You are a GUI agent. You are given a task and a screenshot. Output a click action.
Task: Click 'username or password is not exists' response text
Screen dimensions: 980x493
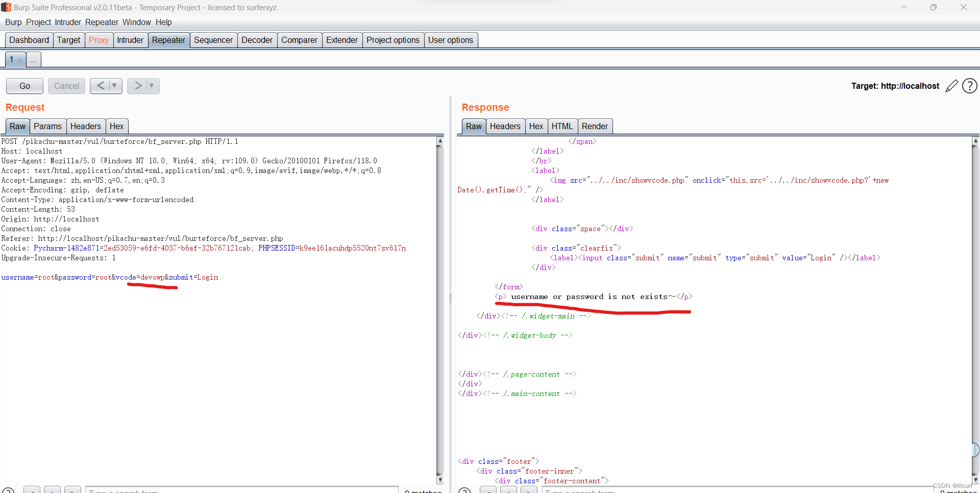(x=593, y=297)
